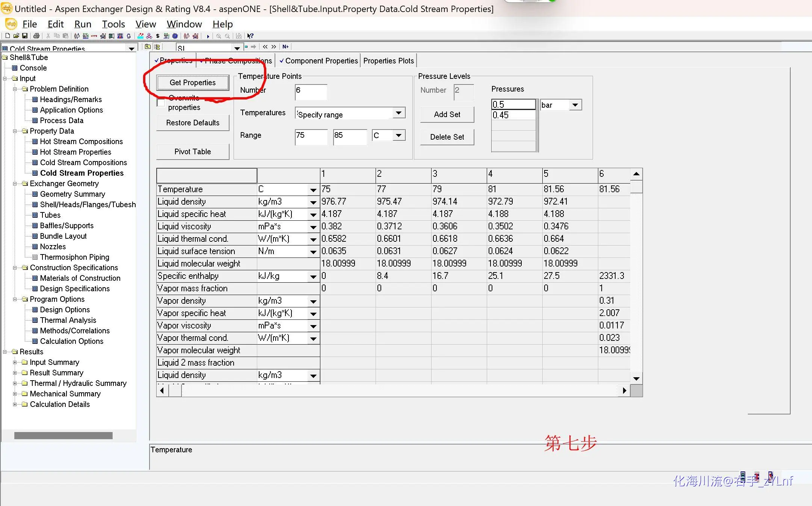Click the blue Run arrow toolbar icon
Viewport: 812px width, 506px height.
208,36
